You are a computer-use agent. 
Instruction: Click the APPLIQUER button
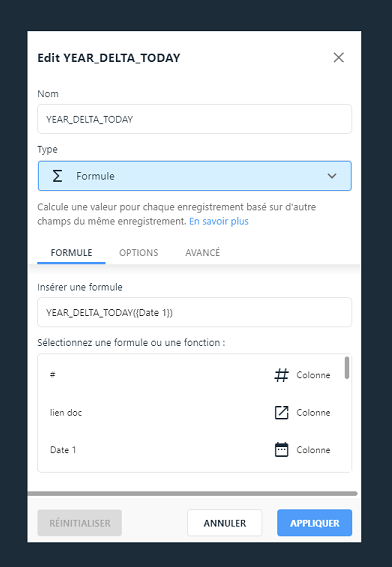(315, 523)
